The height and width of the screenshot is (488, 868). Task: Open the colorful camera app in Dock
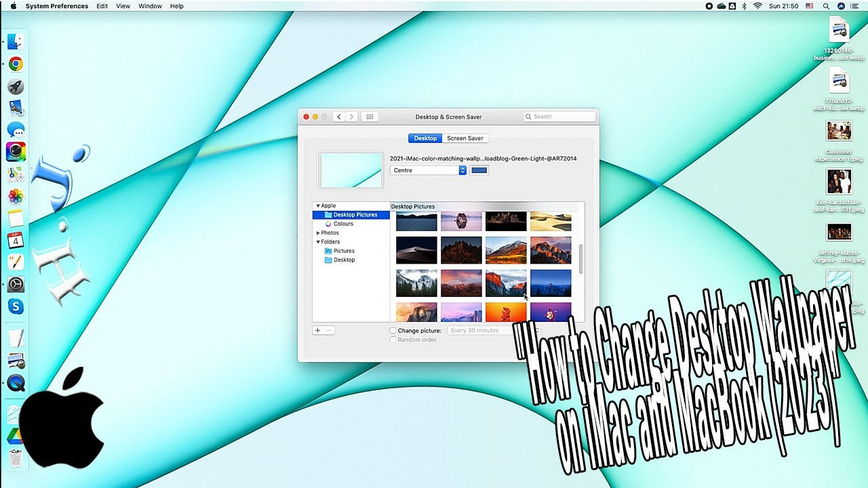pyautogui.click(x=16, y=151)
